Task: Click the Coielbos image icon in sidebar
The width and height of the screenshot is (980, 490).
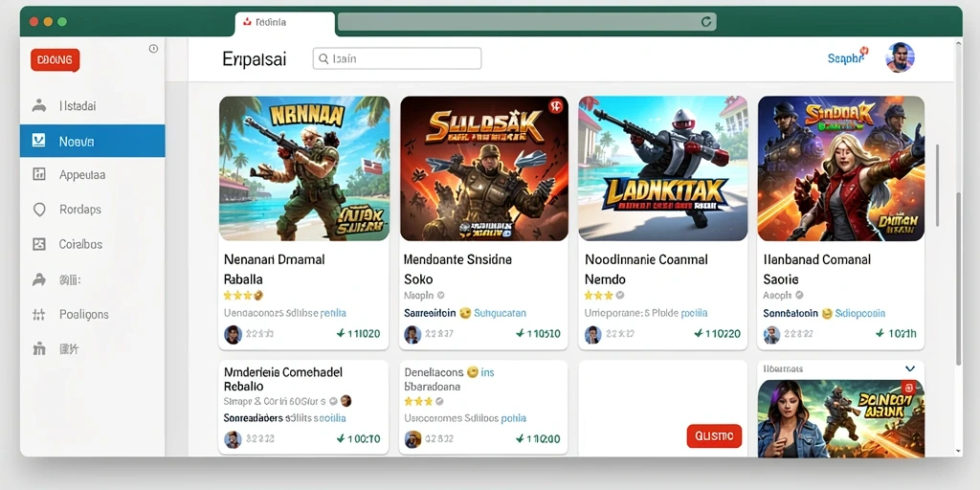Action: coord(38,244)
